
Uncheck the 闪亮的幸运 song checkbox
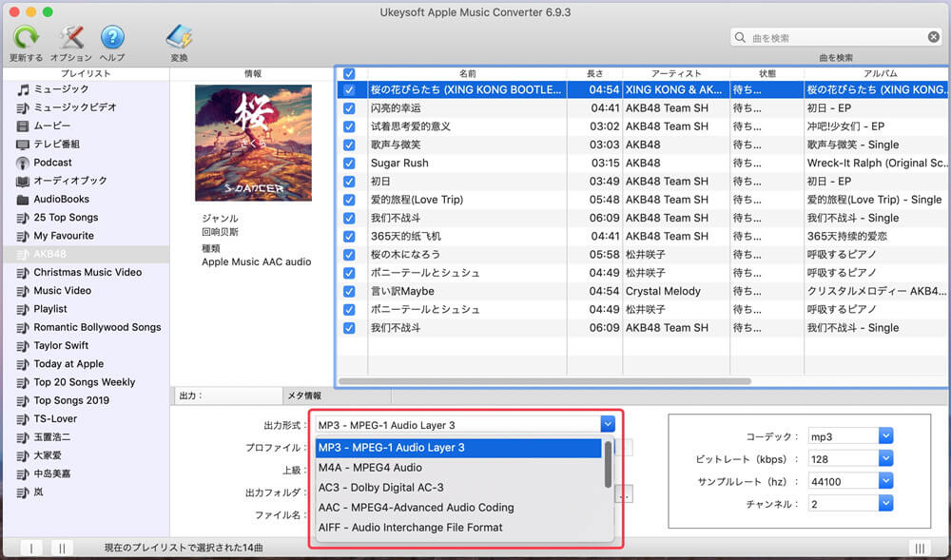click(x=349, y=107)
